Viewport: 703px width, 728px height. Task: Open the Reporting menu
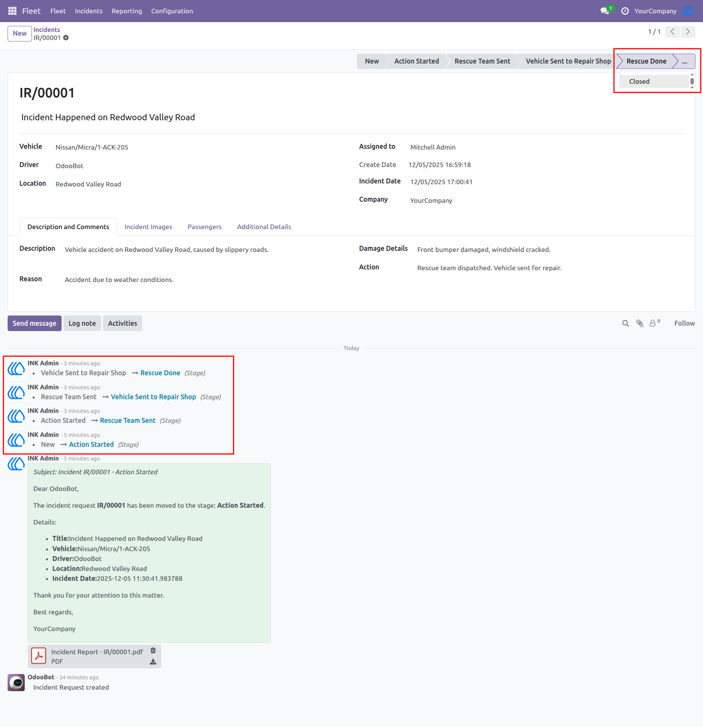(127, 11)
